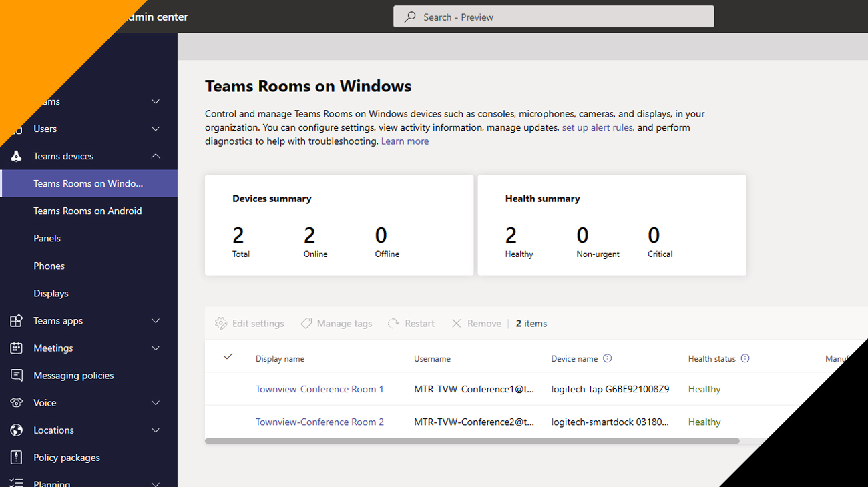Toggle the select-all checkmark in table header

[228, 357]
